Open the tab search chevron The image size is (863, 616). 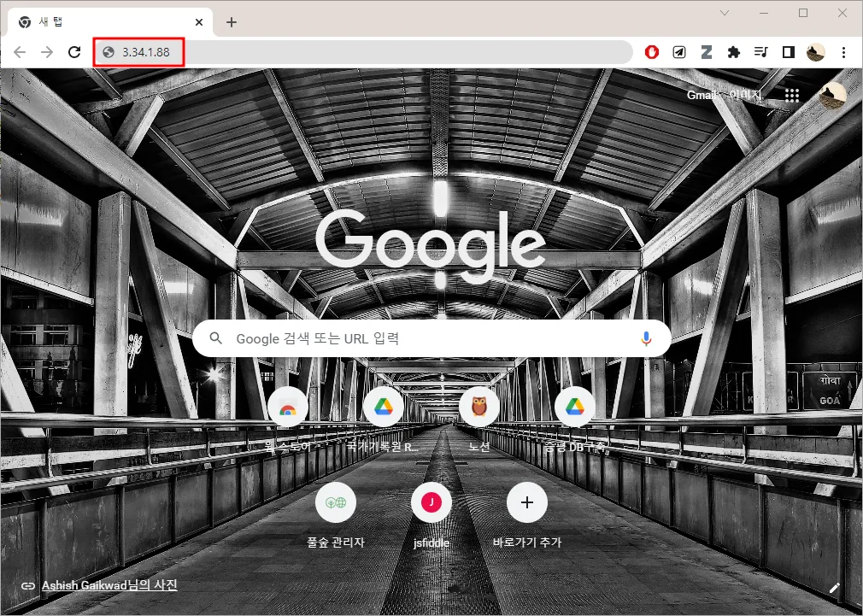725,13
